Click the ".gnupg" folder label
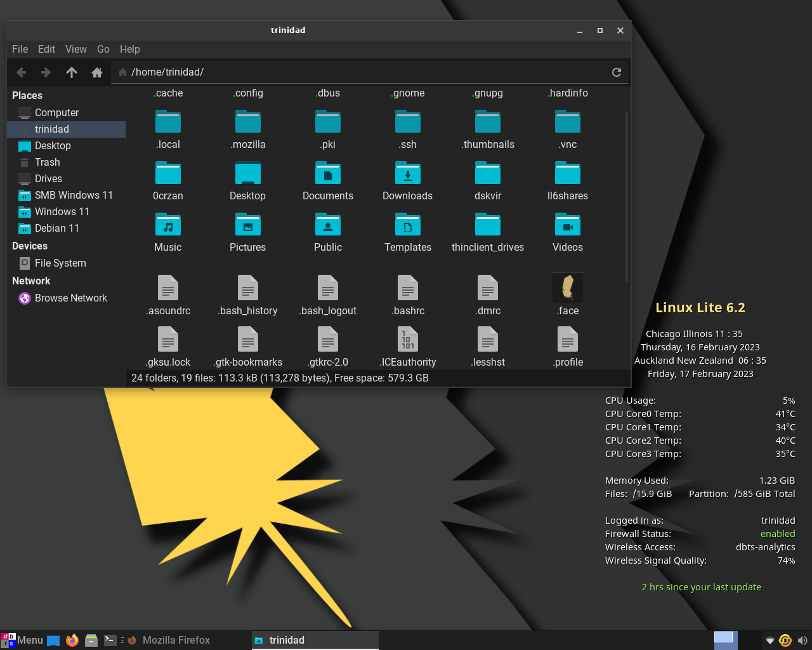This screenshot has width=812, height=650. 488,93
